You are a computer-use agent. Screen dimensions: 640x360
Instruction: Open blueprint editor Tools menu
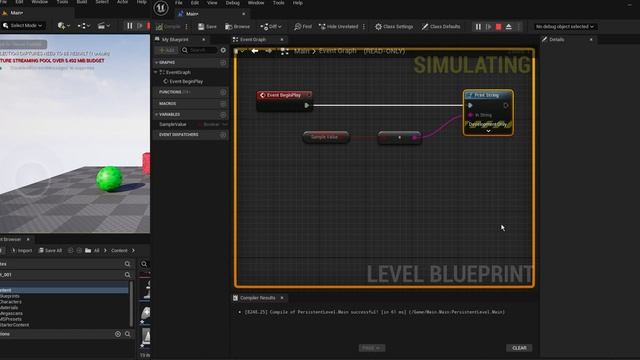pyautogui.click(x=278, y=3)
